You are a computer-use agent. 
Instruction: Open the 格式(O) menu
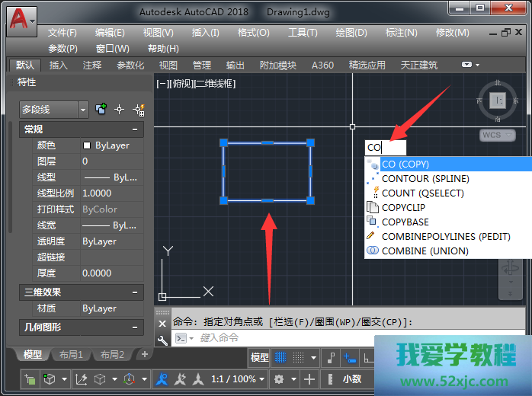point(254,33)
